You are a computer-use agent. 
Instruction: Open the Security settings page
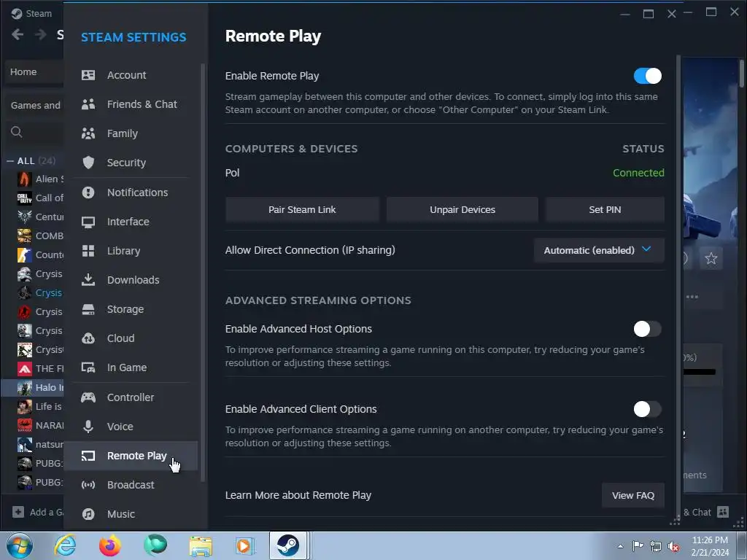pos(131,163)
